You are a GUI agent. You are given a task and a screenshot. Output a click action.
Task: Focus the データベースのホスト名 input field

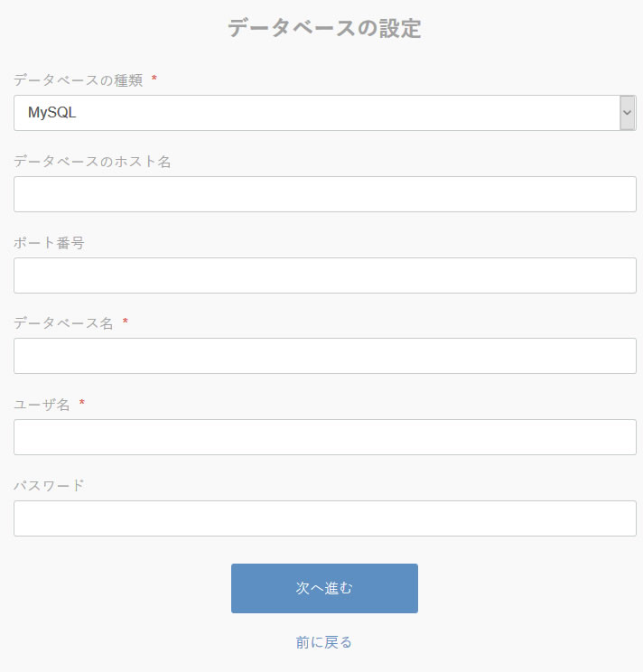325,194
